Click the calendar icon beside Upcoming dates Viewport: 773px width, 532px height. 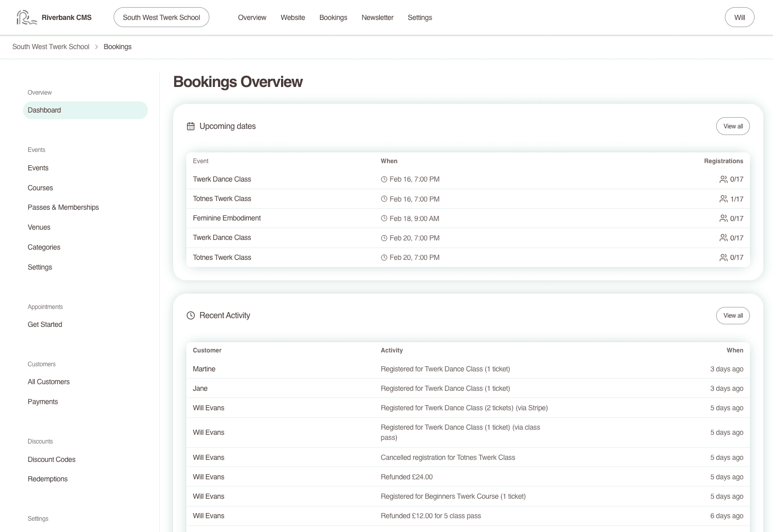pos(191,126)
